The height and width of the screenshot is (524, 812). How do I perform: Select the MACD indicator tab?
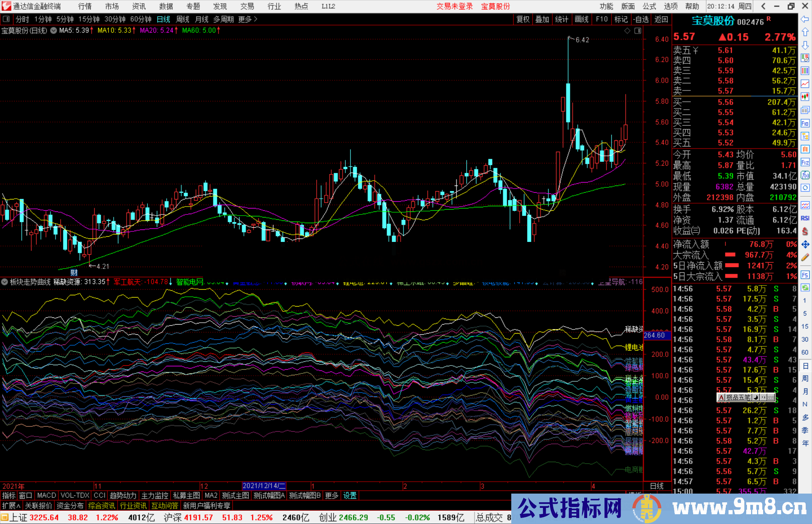click(47, 495)
